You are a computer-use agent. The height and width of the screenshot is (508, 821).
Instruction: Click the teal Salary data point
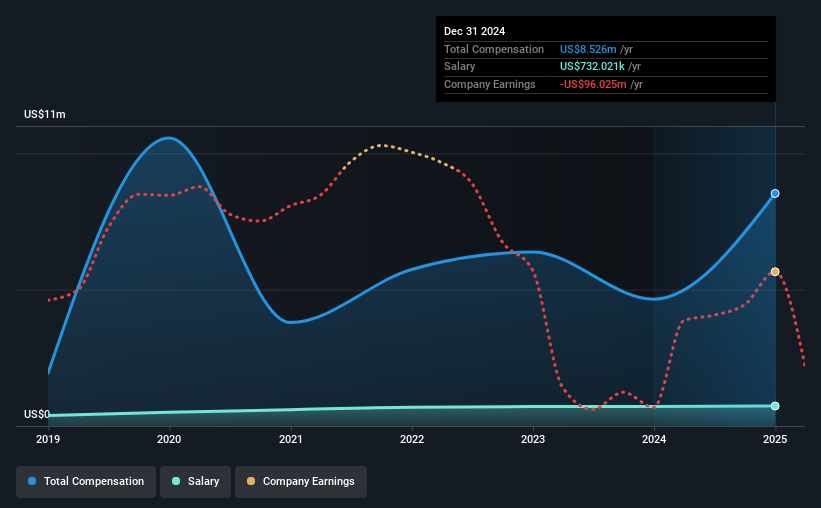pos(775,406)
